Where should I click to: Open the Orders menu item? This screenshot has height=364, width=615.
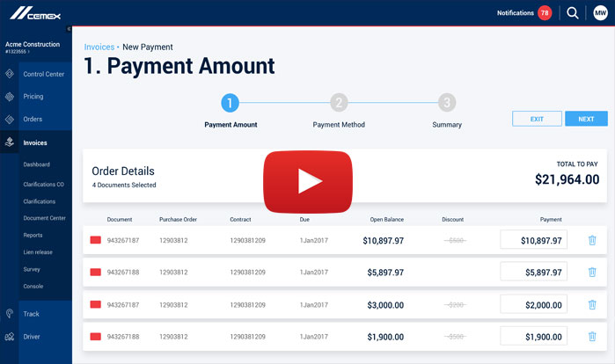[x=33, y=119]
